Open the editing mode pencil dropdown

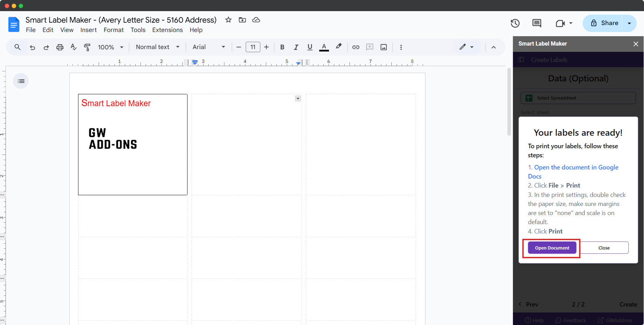467,47
